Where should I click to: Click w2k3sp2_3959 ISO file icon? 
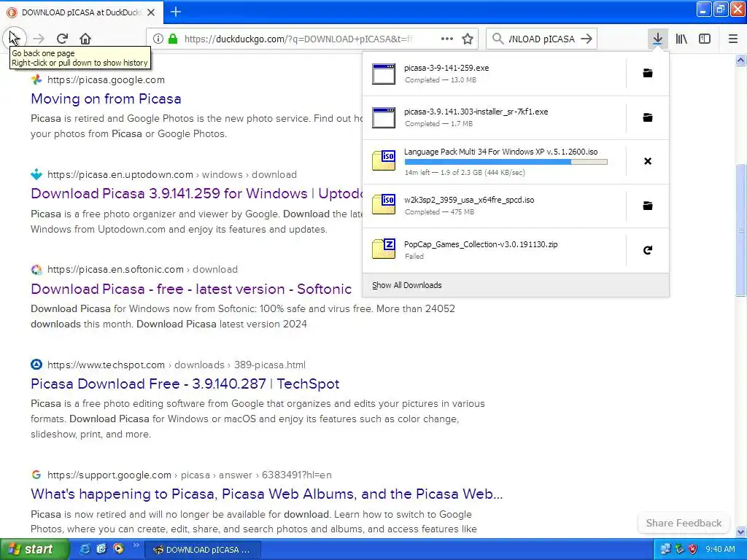(x=384, y=205)
